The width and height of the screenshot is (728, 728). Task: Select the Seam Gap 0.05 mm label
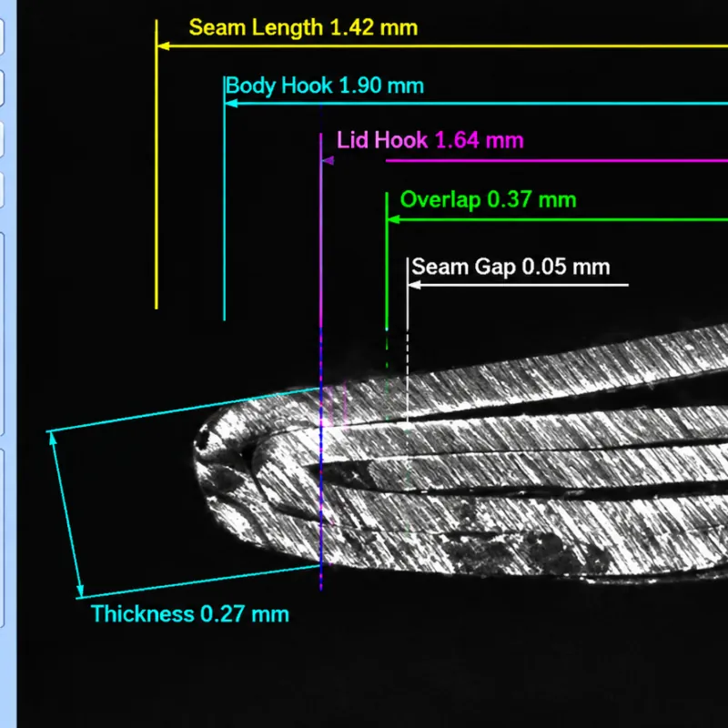pyautogui.click(x=511, y=267)
